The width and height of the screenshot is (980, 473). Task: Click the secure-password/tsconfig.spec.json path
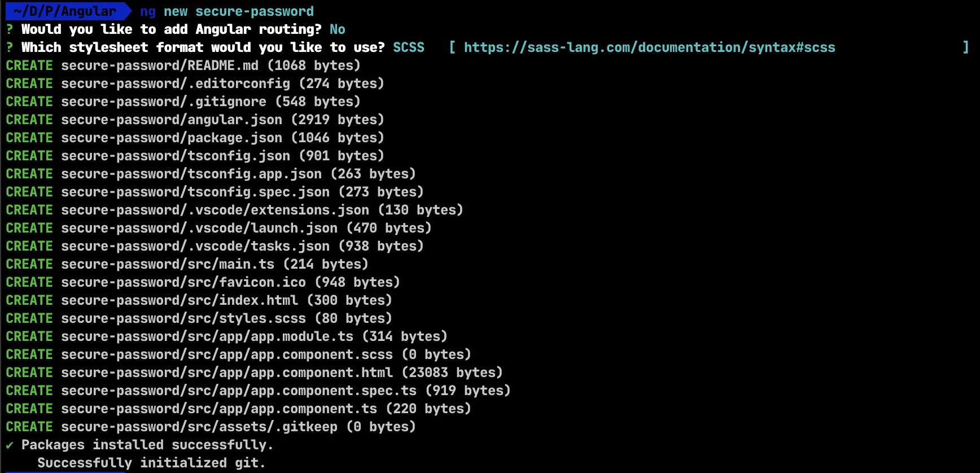(x=195, y=192)
